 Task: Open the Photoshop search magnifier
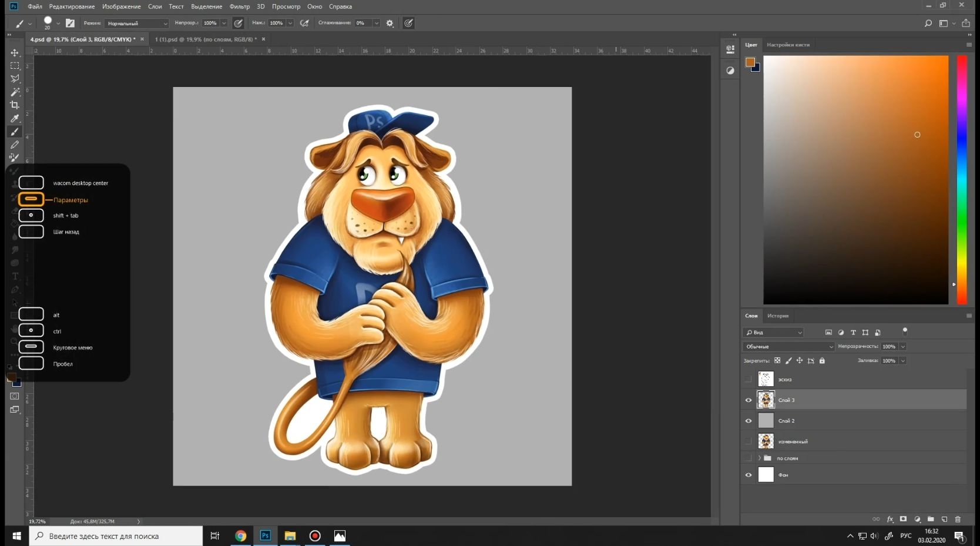pos(928,23)
